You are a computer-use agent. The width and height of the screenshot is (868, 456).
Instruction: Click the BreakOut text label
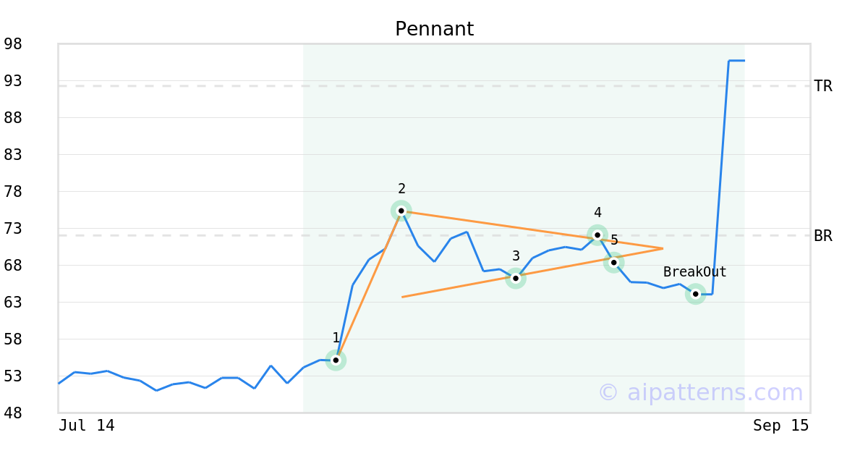(694, 272)
